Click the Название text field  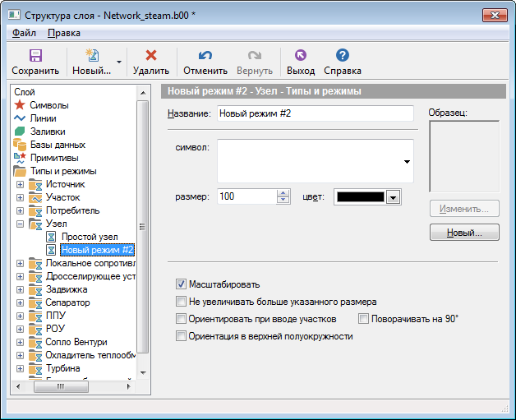coord(315,113)
